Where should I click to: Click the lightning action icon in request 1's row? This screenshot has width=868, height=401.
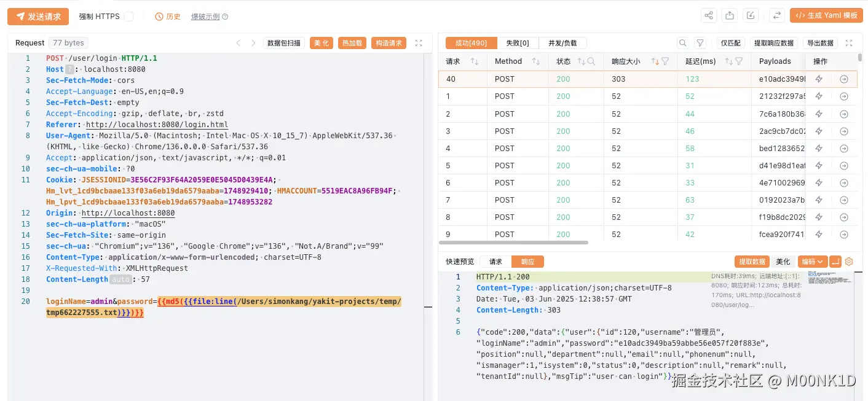click(819, 96)
